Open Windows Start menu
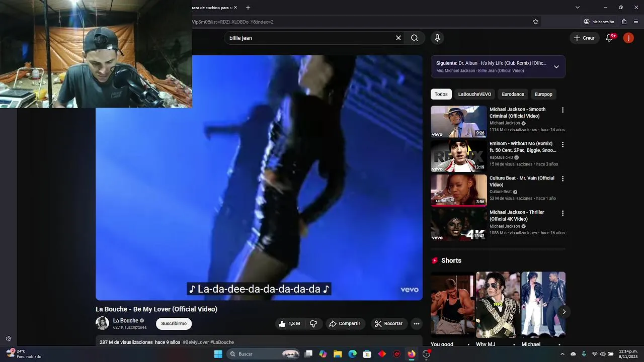 pyautogui.click(x=218, y=354)
